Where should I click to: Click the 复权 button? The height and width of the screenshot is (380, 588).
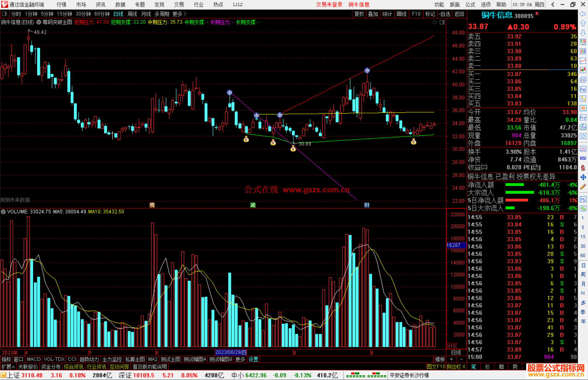359,14
